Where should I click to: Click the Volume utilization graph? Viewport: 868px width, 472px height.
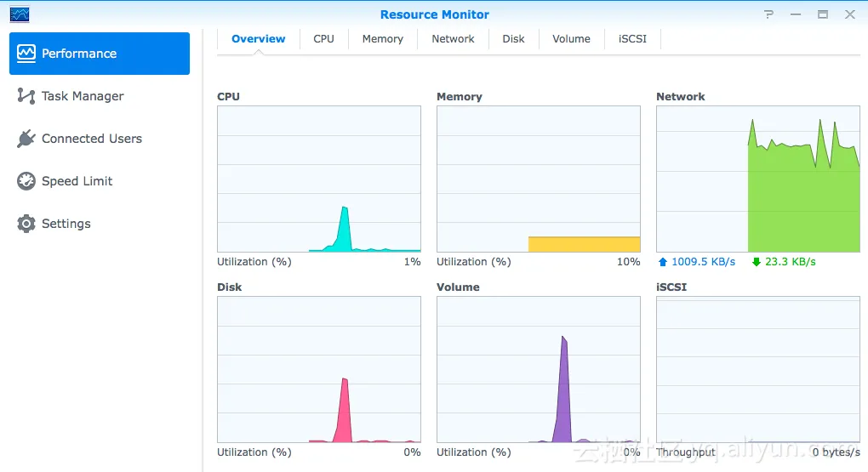coord(538,369)
